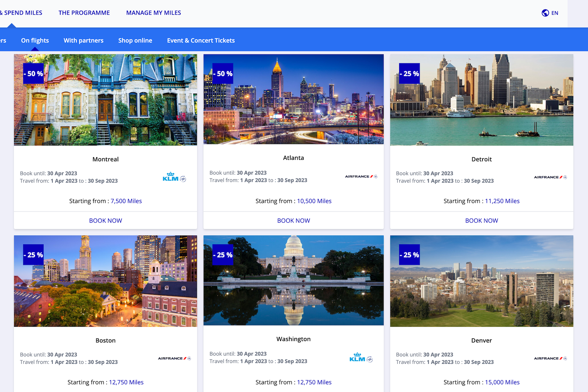The image size is (588, 392).
Task: Select Event & Concert Tickets
Action: [201, 40]
